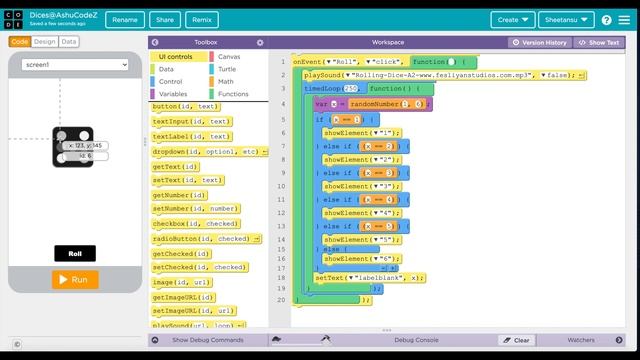The image size is (640, 360).
Task: Open the playSound URL dropdown arrow
Action: click(x=348, y=76)
